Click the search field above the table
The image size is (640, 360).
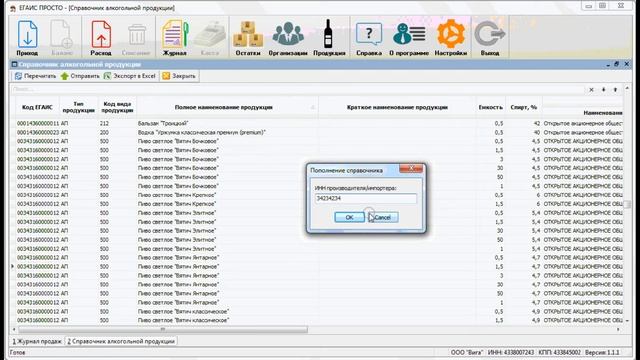pos(298,89)
